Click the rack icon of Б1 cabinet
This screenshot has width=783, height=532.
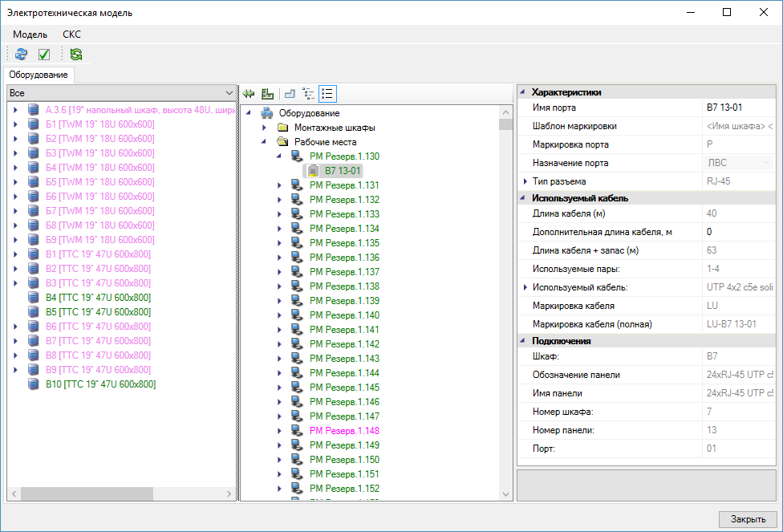34,124
